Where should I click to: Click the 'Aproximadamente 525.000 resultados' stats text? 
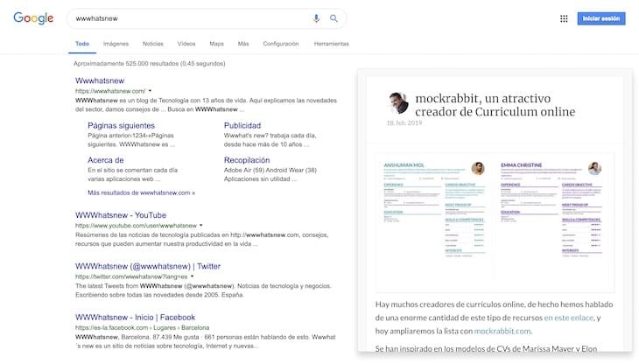tap(149, 64)
